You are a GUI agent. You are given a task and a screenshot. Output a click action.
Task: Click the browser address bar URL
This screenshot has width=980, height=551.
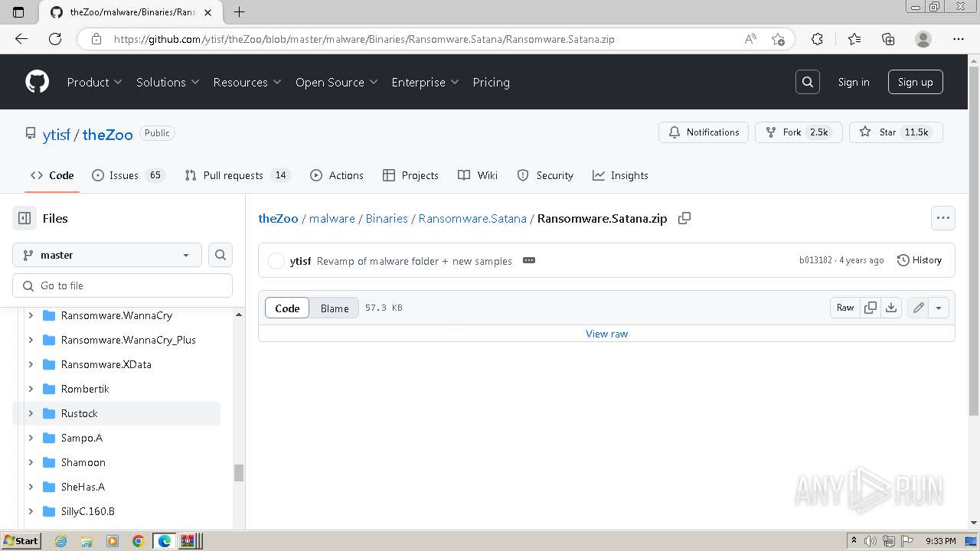(364, 39)
